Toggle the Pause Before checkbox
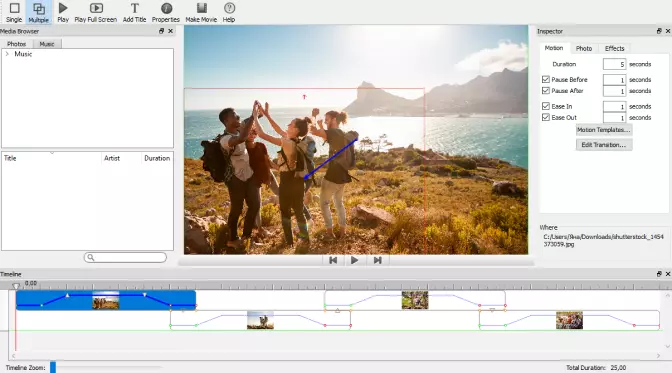 (546, 79)
